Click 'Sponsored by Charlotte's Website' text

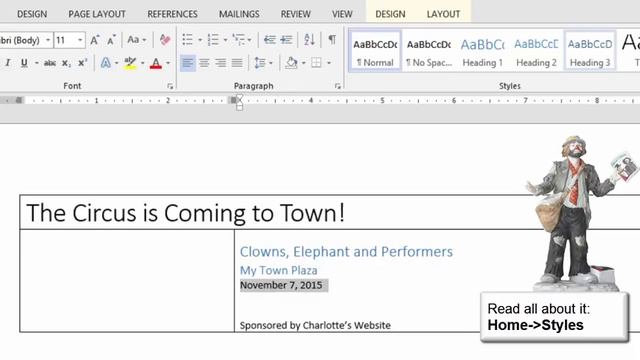pos(315,325)
